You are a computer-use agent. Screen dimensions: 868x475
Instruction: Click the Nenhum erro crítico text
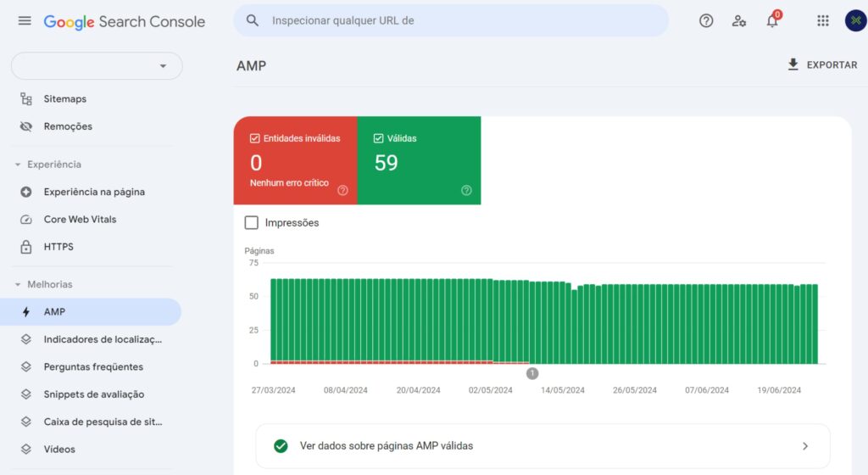289,182
